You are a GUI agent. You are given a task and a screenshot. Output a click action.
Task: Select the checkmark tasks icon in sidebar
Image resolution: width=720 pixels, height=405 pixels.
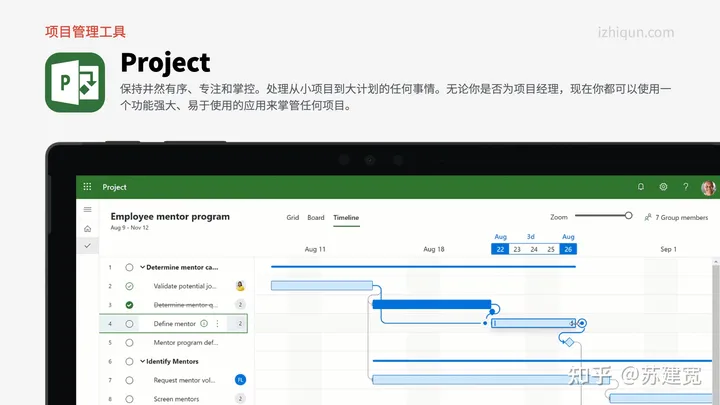87,246
